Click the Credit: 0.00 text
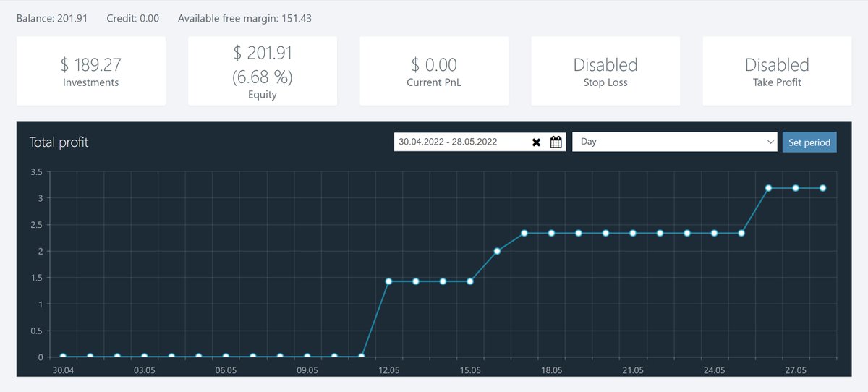Screen dimensions: 868x392 click(132, 18)
